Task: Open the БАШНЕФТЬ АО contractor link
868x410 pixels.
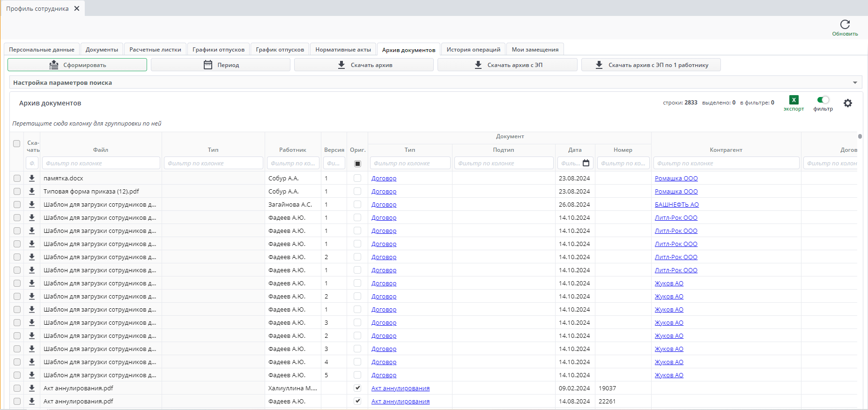Action: pos(676,205)
